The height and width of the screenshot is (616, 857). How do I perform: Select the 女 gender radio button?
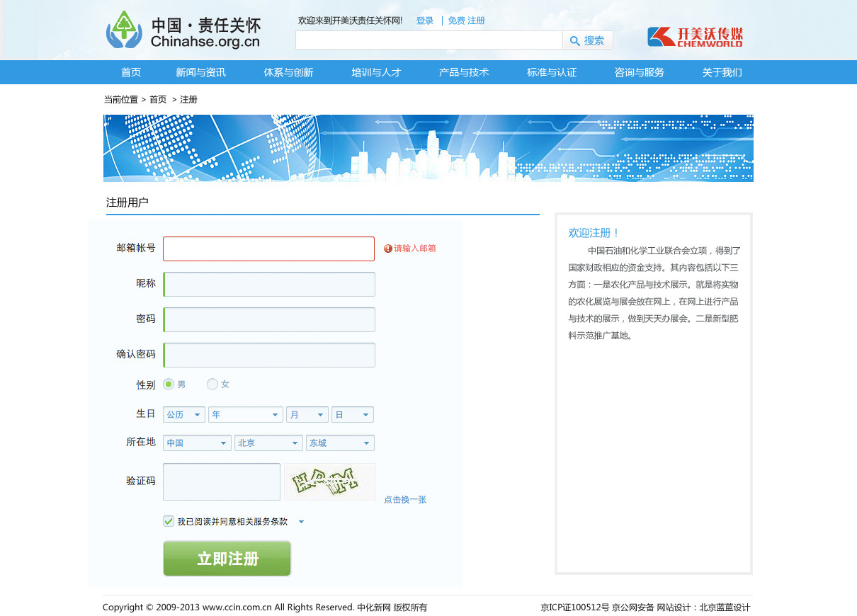click(x=211, y=383)
